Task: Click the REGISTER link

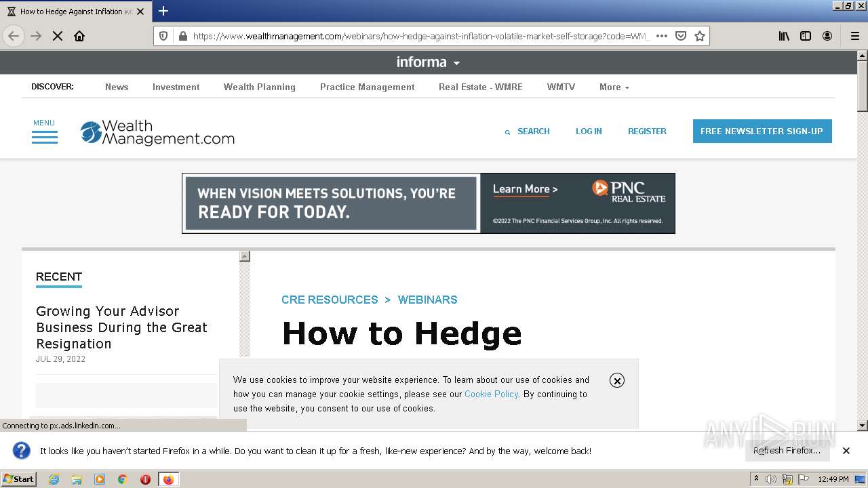Action: coord(647,131)
